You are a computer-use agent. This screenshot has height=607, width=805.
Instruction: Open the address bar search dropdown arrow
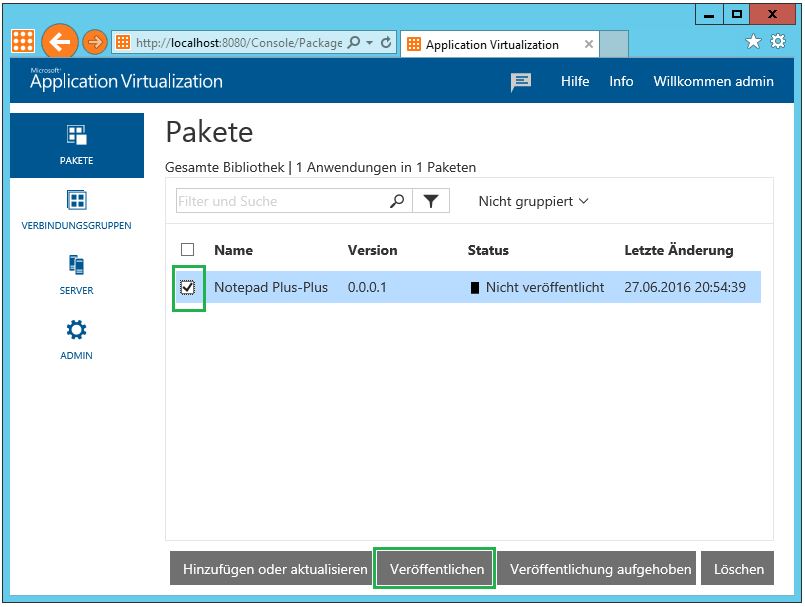tap(370, 43)
